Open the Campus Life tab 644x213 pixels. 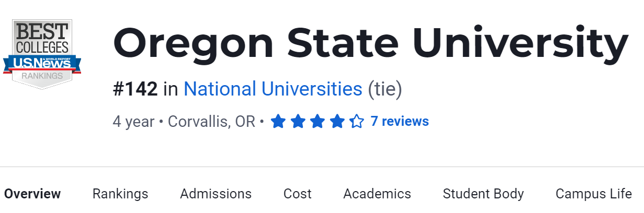pos(593,194)
